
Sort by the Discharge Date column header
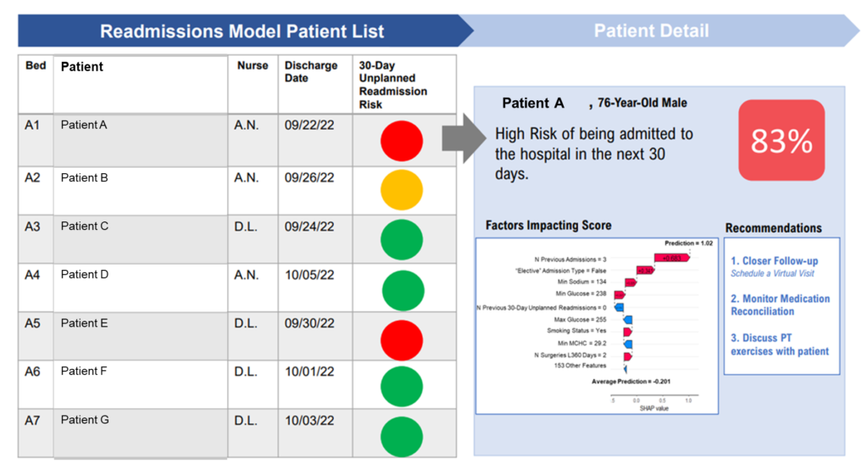click(x=311, y=72)
